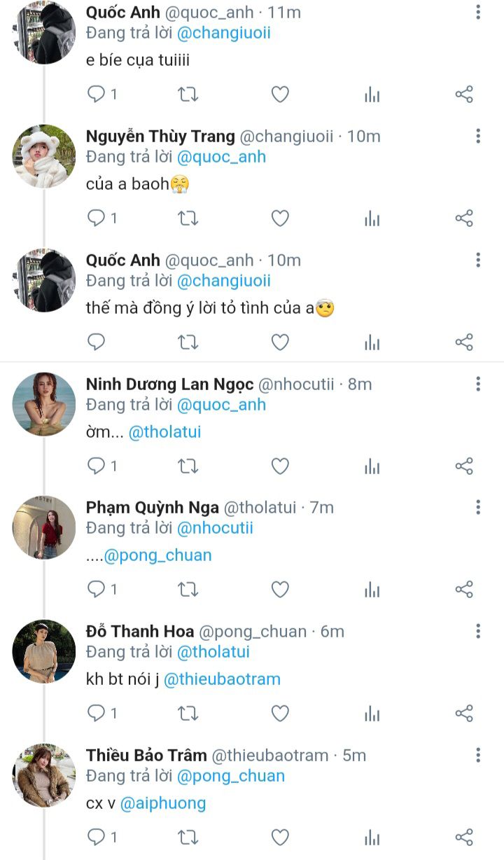The width and height of the screenshot is (504, 860).
Task: Expand options for Thiều Bảo Trâm's tweet
Action: [x=478, y=755]
